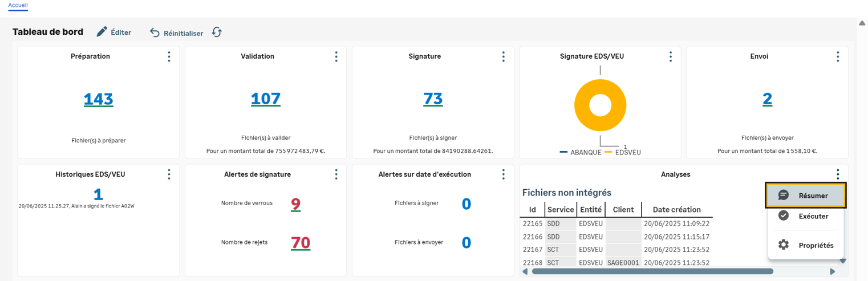The height and width of the screenshot is (281, 868).
Task: Open the Historiques EDS/VEU widget options menu
Action: pyautogui.click(x=169, y=174)
